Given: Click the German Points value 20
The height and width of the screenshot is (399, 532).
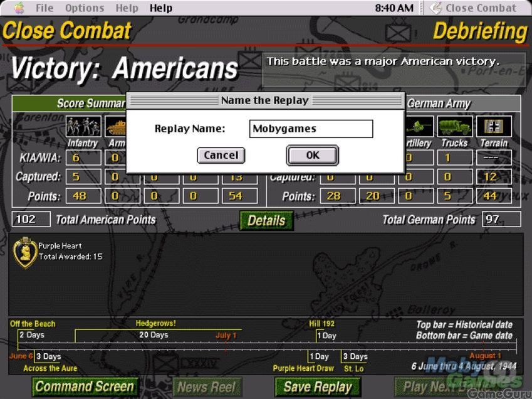Looking at the screenshot, I should (377, 196).
